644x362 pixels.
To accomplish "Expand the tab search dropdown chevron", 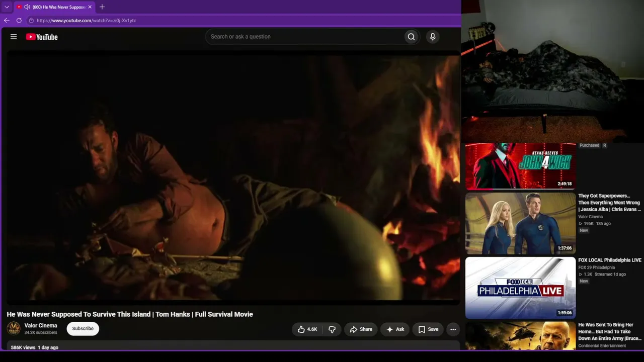I will click(7, 7).
